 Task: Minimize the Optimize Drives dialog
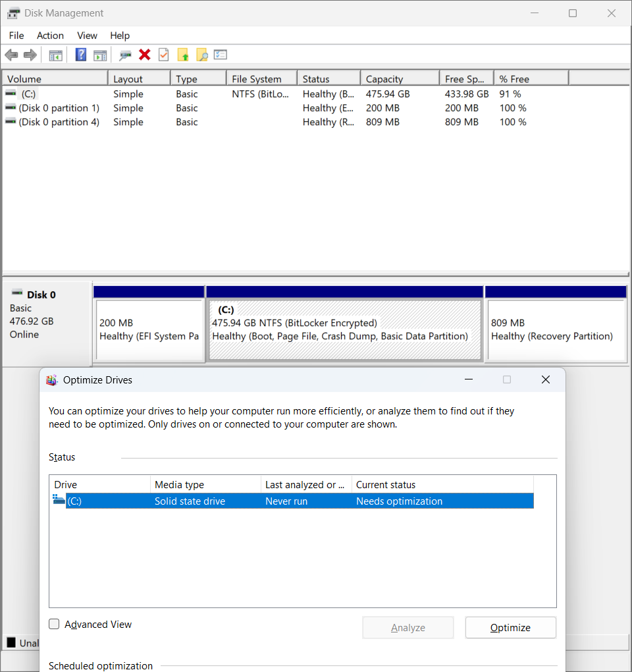469,379
